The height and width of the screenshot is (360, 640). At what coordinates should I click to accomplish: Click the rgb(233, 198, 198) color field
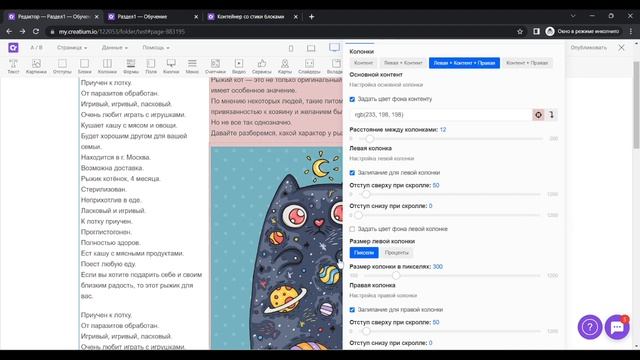click(x=441, y=115)
